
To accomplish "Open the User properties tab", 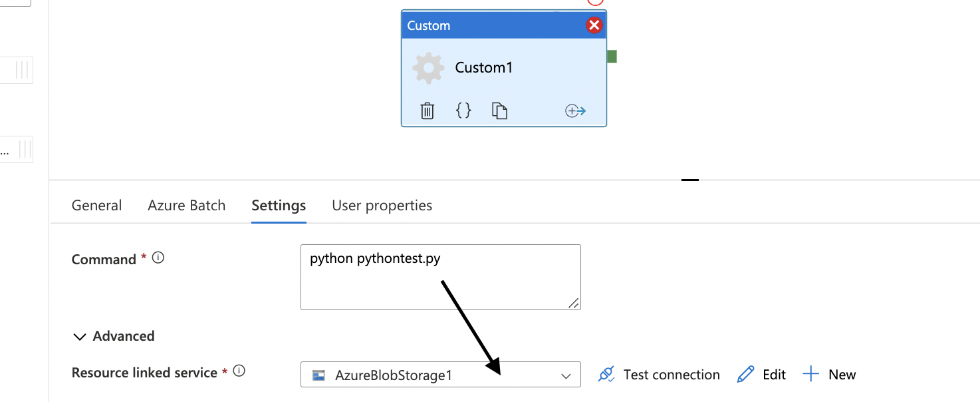I will pyautogui.click(x=382, y=205).
